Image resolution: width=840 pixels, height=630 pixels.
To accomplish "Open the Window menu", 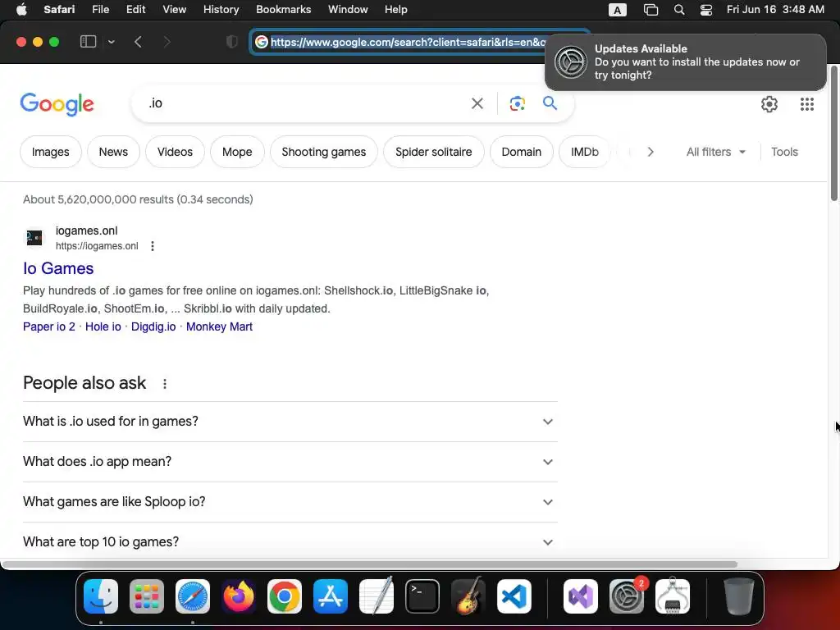I will tap(348, 10).
